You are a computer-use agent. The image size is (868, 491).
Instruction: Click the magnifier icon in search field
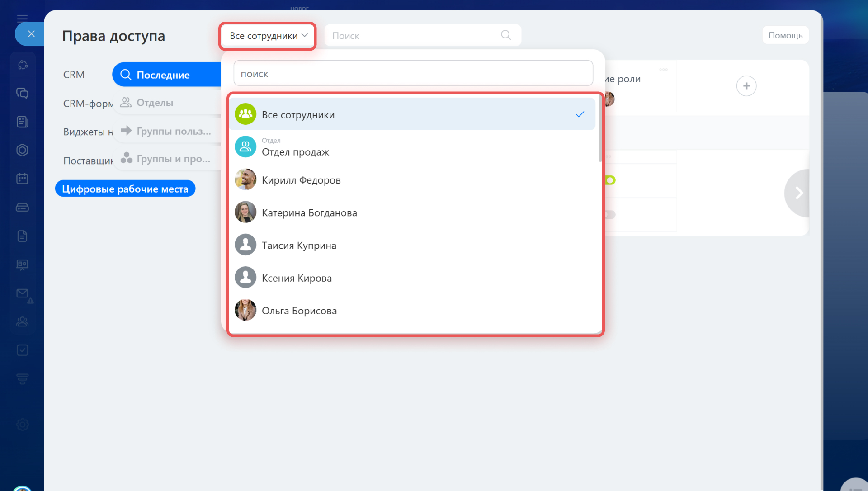click(506, 35)
